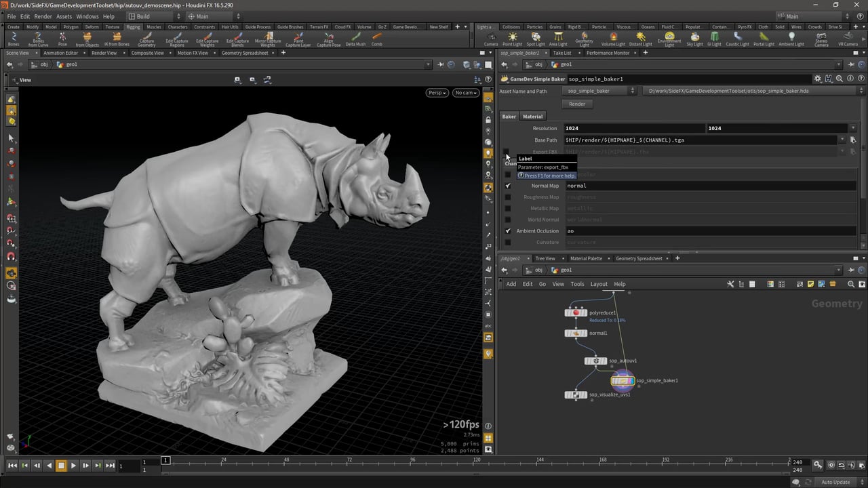Enable the Curvature channel checkbox
The width and height of the screenshot is (868, 488).
[508, 243]
